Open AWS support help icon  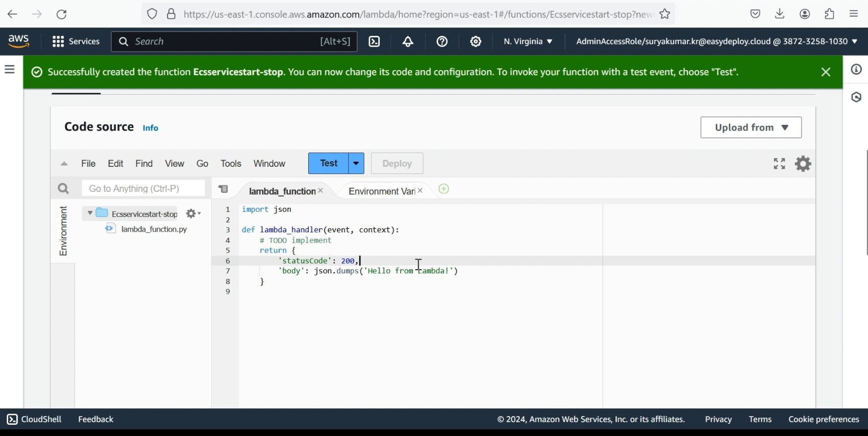pyautogui.click(x=443, y=41)
